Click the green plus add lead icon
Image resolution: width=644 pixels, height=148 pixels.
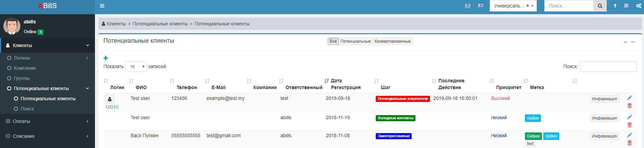point(105,58)
